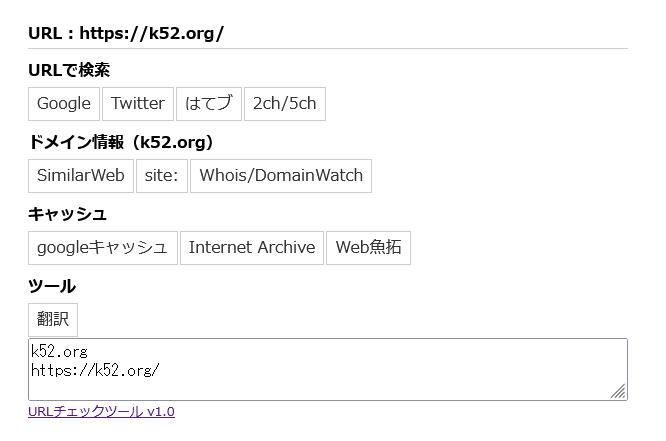Click the 翻訳 translate tool button
This screenshot has height=441, width=666.
(x=53, y=319)
